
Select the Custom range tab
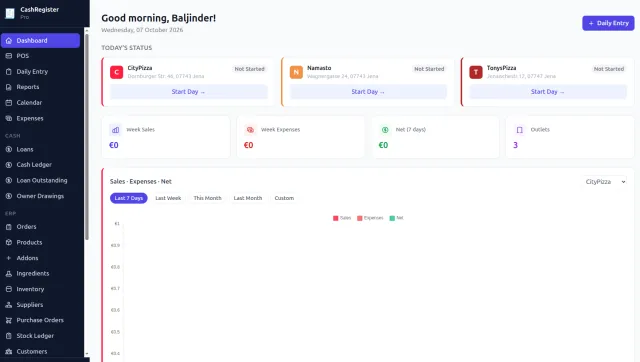point(284,198)
